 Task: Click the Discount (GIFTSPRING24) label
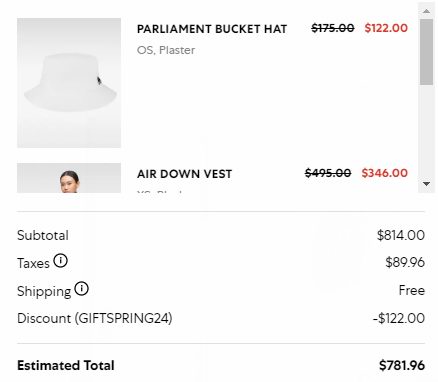[x=95, y=318]
